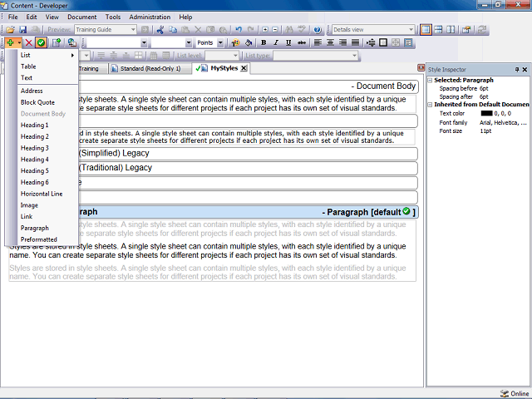Open the Administration menu

[150, 17]
